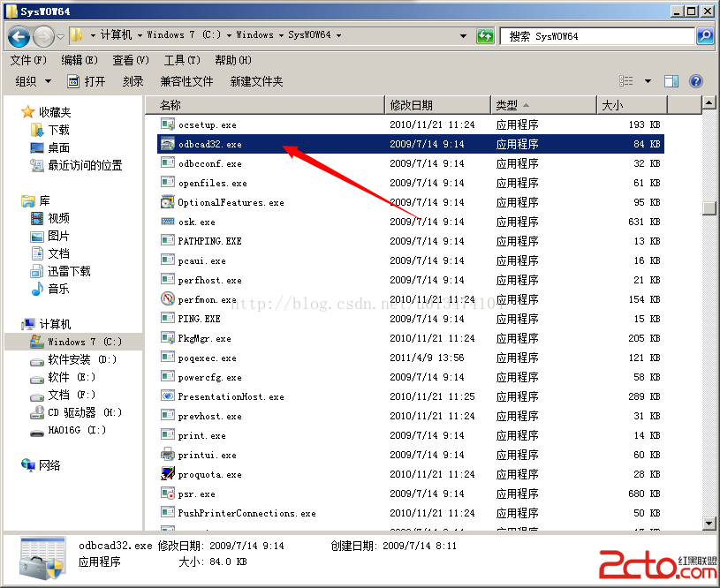This screenshot has width=720, height=588.
Task: Open the 编辑(E) menu
Action: pyautogui.click(x=80, y=60)
